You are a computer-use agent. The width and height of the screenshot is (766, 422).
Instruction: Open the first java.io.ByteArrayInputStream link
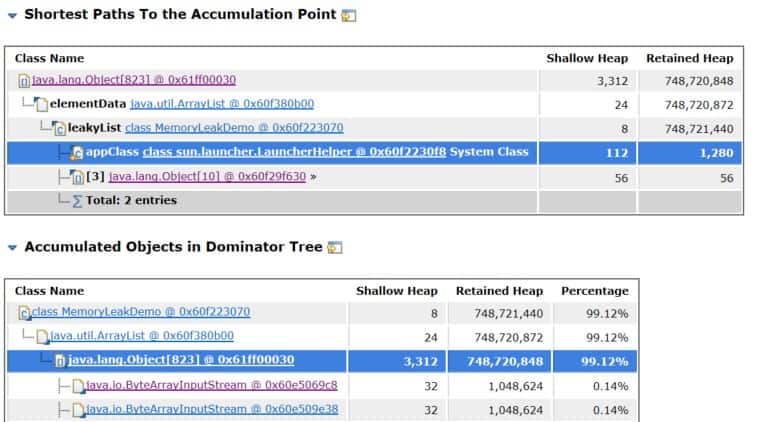coord(211,385)
